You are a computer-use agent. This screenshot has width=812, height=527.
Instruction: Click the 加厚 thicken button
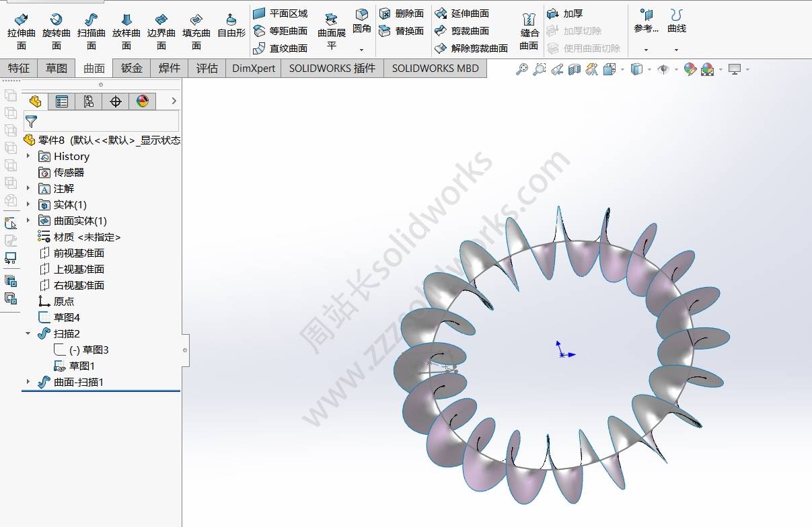(x=565, y=13)
